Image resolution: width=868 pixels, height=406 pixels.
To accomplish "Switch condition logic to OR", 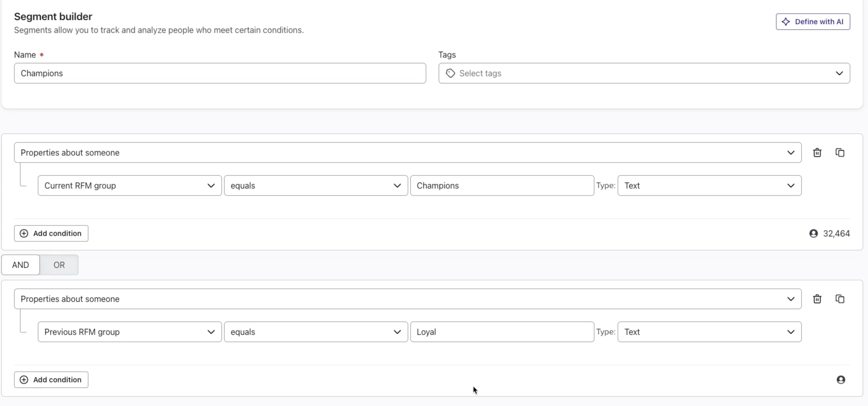I will coord(59,265).
